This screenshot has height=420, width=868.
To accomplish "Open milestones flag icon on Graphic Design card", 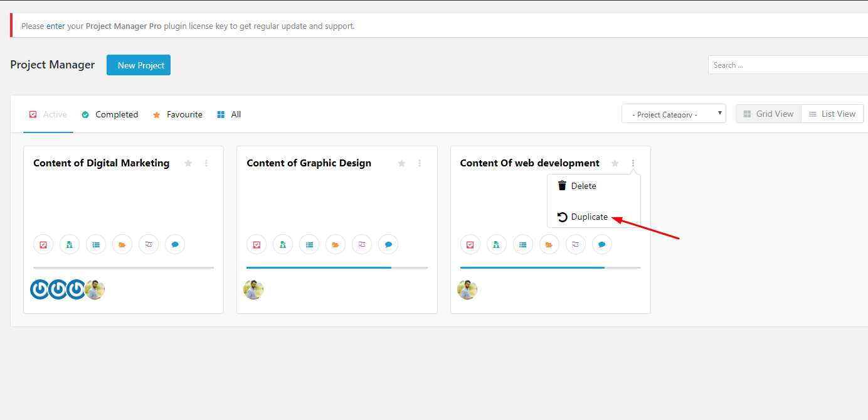I will coord(362,245).
